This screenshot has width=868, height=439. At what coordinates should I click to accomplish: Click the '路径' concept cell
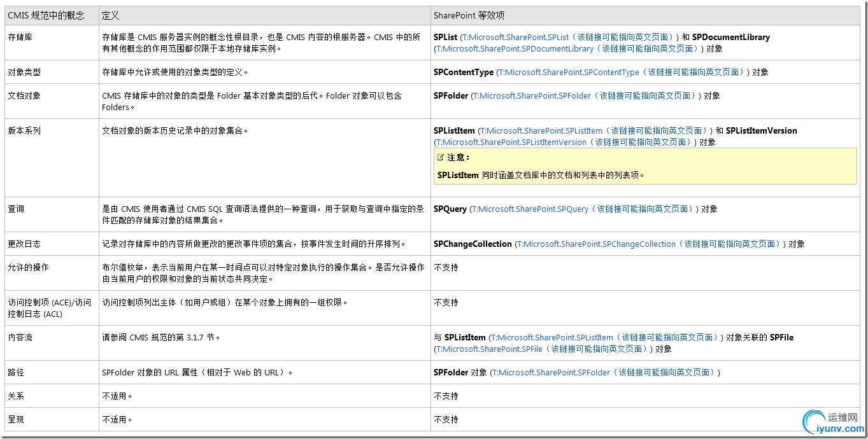click(x=52, y=373)
